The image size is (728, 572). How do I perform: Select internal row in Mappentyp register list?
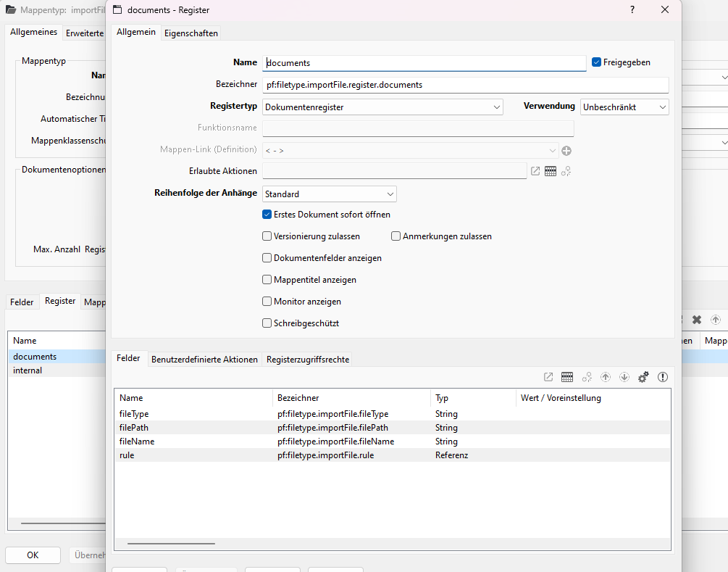[57, 370]
